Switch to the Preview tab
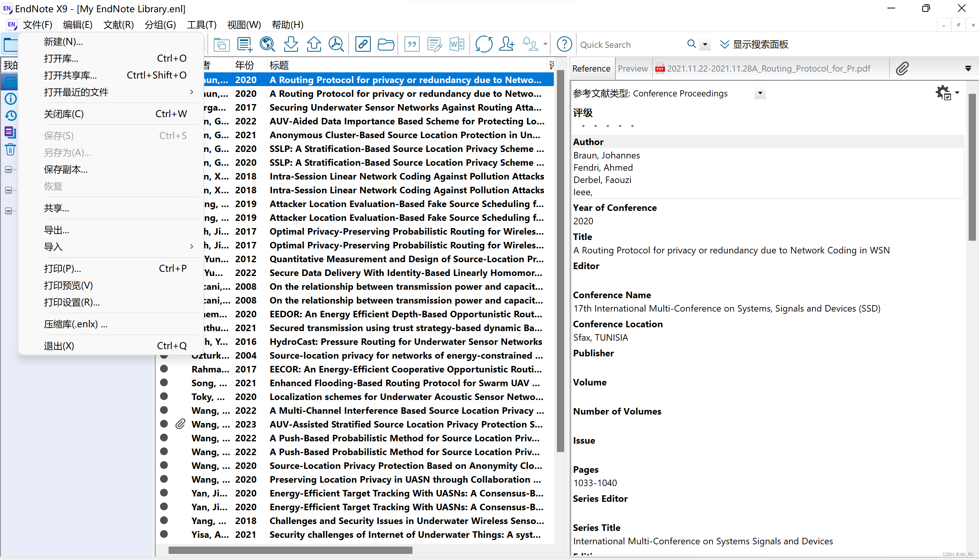 click(x=633, y=69)
